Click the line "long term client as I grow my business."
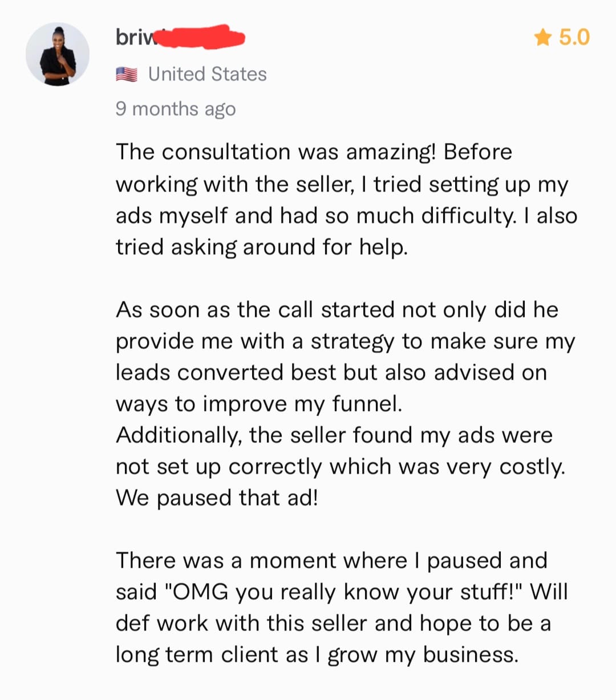 click(x=317, y=654)
